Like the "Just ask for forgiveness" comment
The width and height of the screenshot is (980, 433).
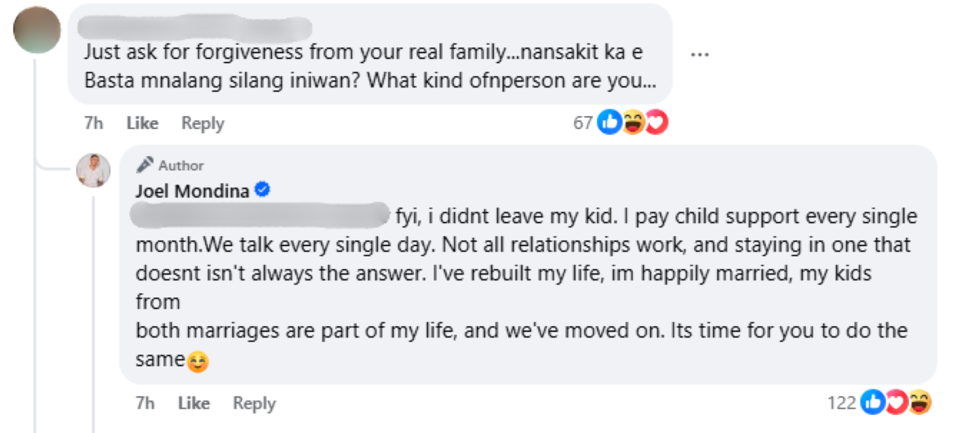pos(142,123)
